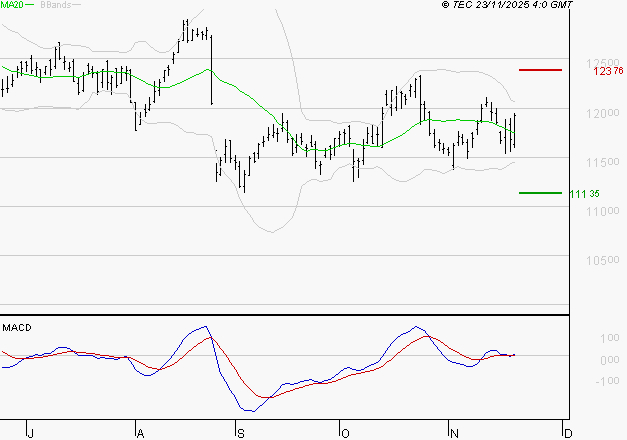Click the 'S' month label on time axis
The image size is (627, 440).
tap(239, 433)
